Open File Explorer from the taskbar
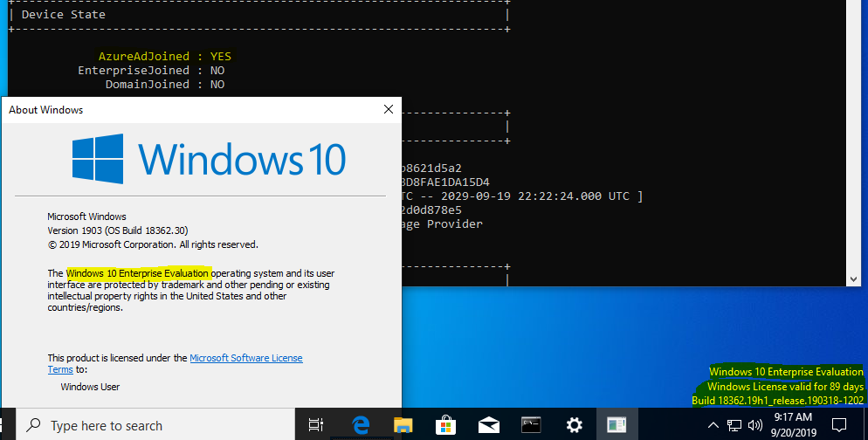Image resolution: width=868 pixels, height=440 pixels. [403, 425]
